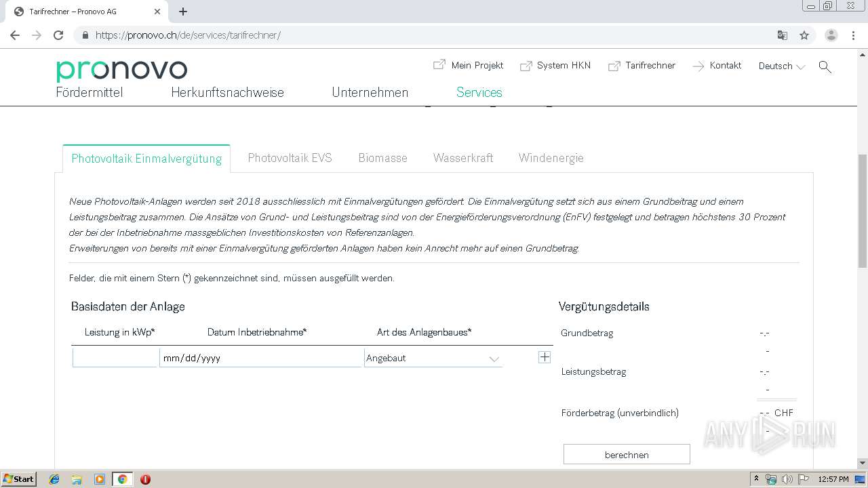Switch to the Photovoltaik EVS tab
This screenshot has width=868, height=488.
click(290, 158)
